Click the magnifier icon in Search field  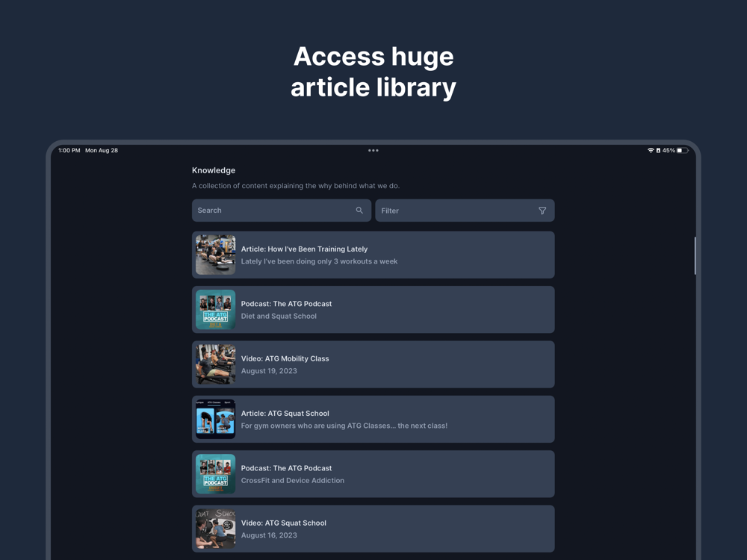(359, 211)
